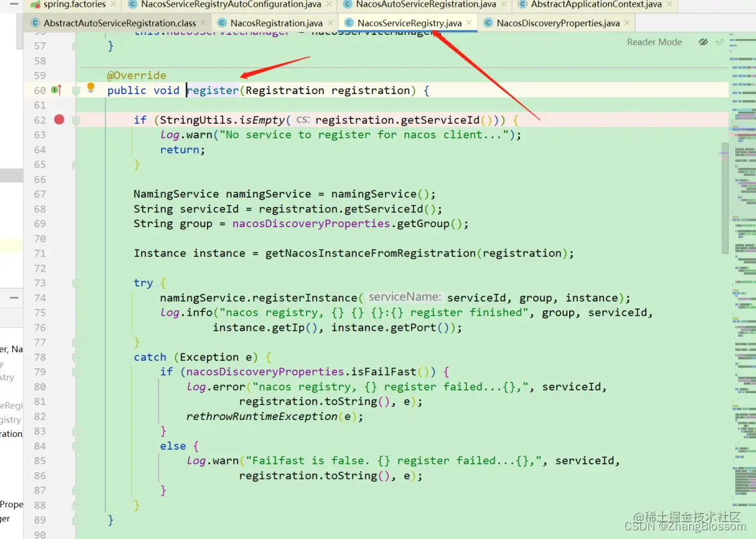Image resolution: width=756 pixels, height=539 pixels.
Task: Click isFailFast call on line 79
Action: pos(384,372)
